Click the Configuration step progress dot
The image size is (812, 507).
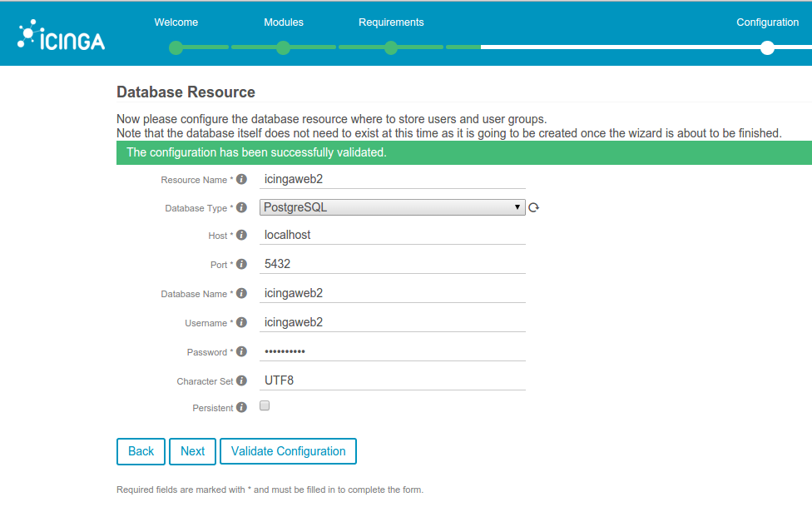[767, 47]
